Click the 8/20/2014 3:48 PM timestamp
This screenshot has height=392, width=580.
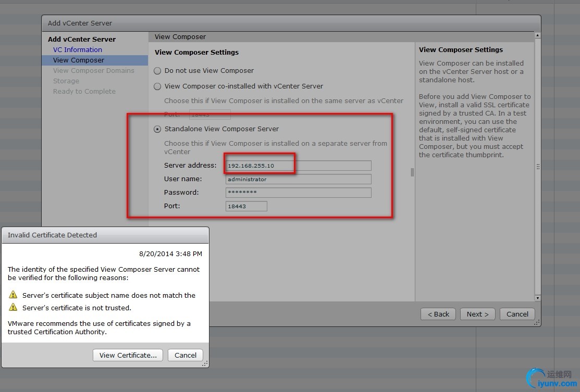[x=170, y=254]
